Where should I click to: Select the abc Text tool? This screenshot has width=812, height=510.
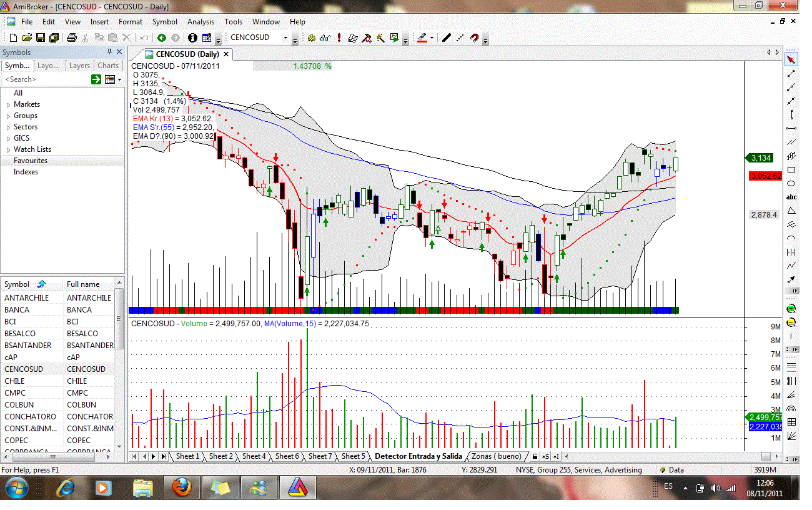(x=791, y=197)
